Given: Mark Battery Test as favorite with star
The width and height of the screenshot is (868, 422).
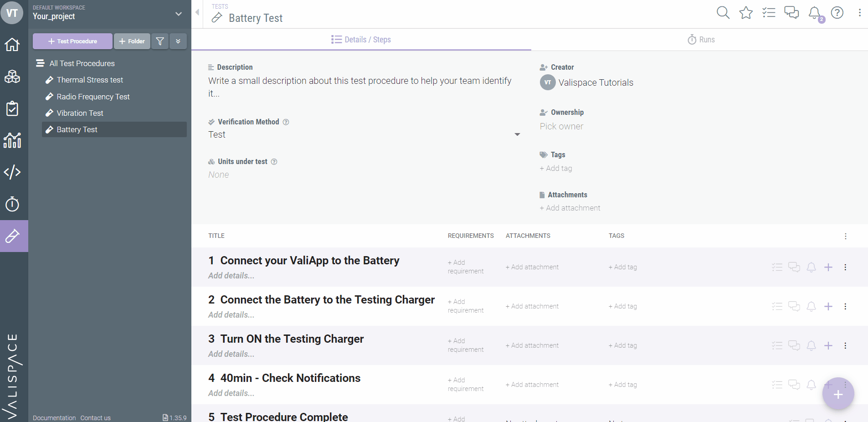Looking at the screenshot, I should [746, 13].
